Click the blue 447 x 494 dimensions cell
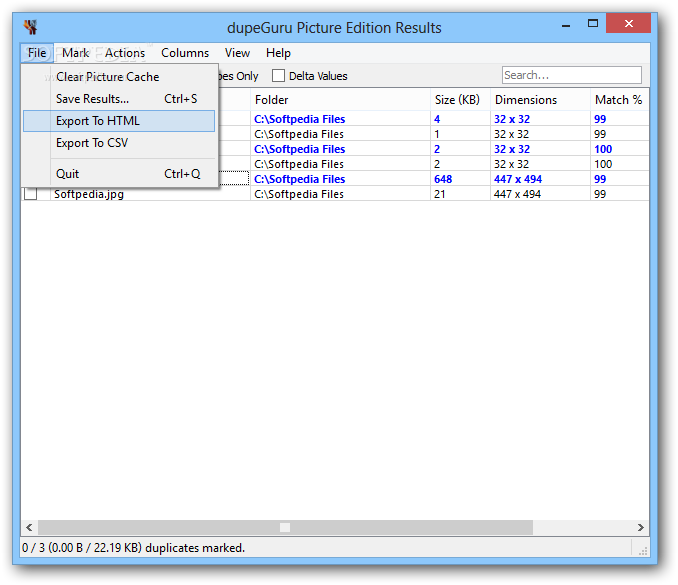The width and height of the screenshot is (678, 585). pyautogui.click(x=518, y=179)
